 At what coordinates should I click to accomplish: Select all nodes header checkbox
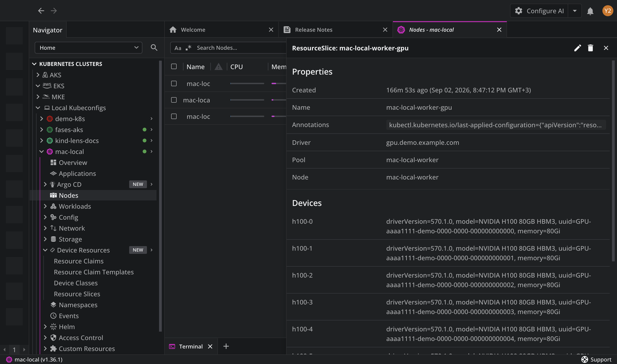click(x=174, y=66)
